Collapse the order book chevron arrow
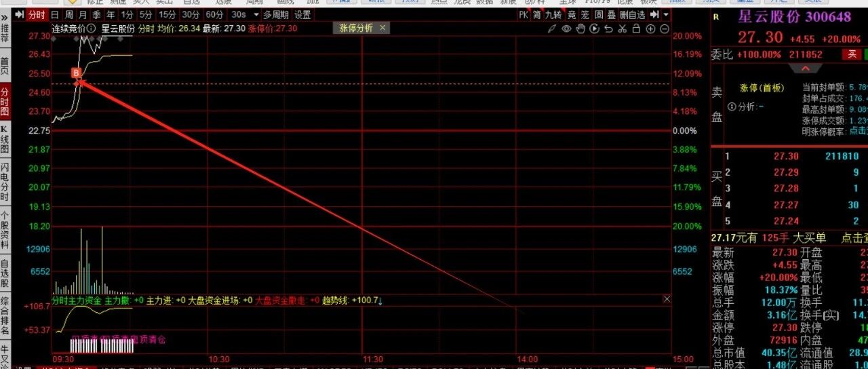This screenshot has height=369, width=868. [x=806, y=69]
